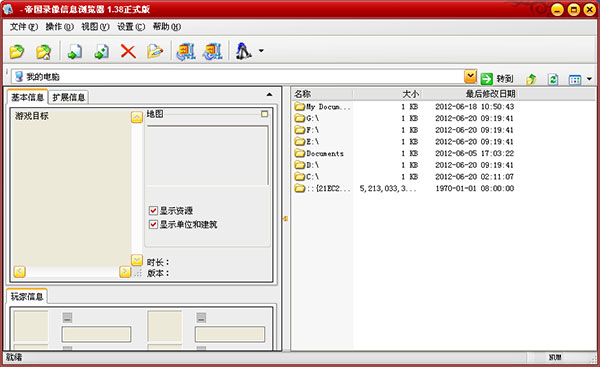Switch to the 扩展信息 tab
600x367 pixels.
point(68,97)
